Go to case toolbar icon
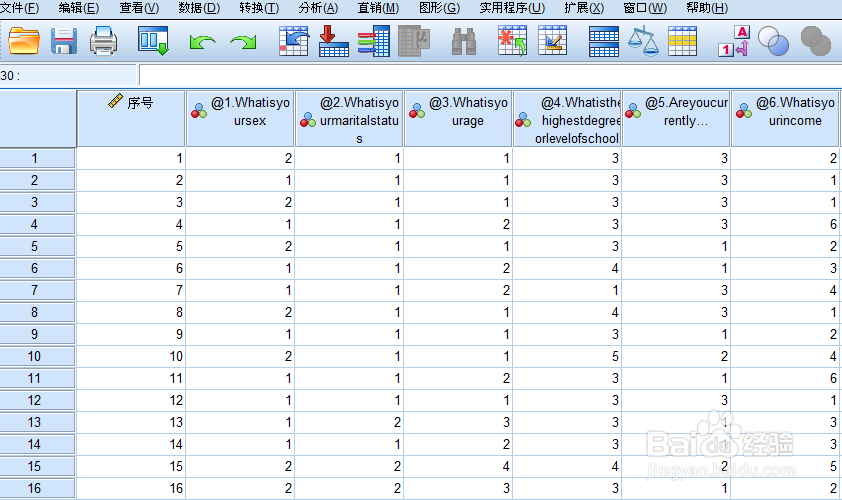This screenshot has width=842, height=500. coord(294,41)
